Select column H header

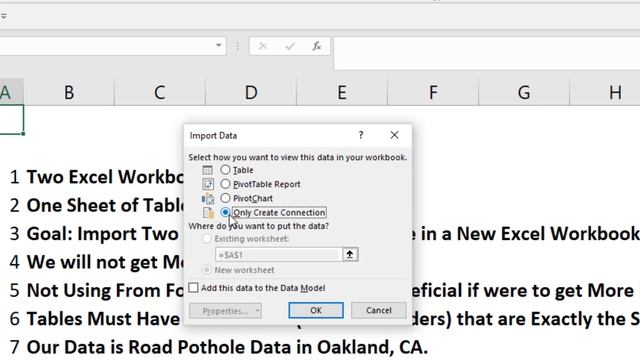point(605,93)
